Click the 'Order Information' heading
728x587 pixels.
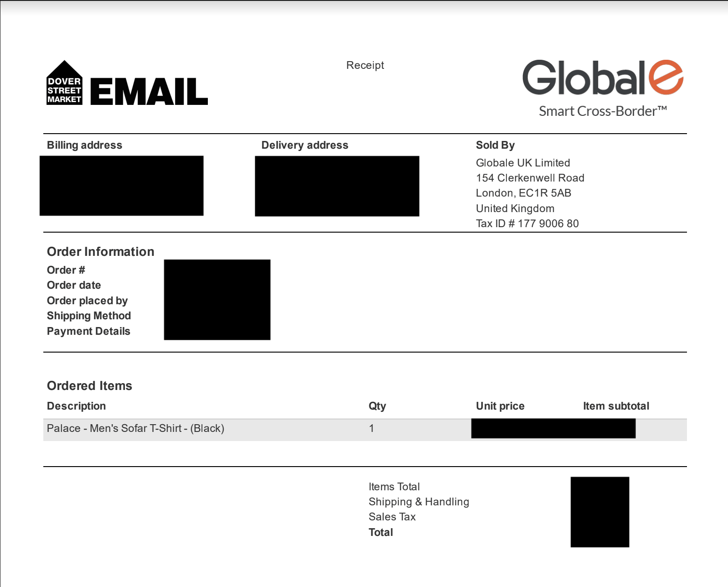point(101,252)
